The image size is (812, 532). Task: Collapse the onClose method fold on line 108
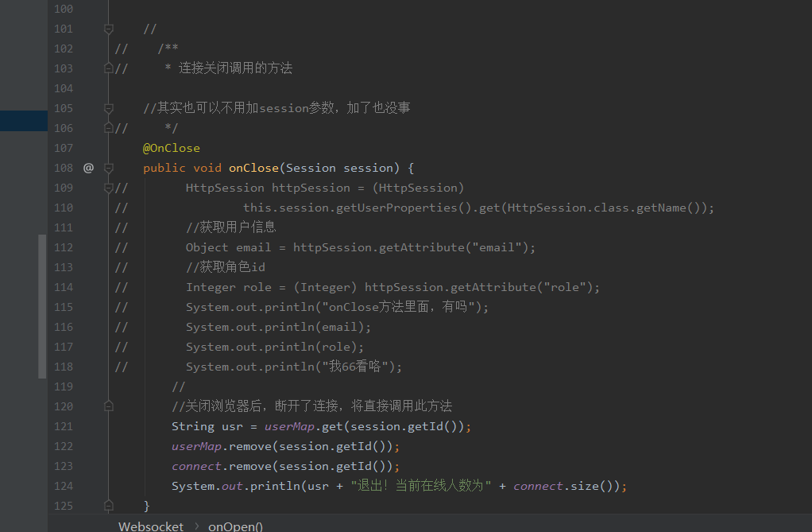coord(109,168)
